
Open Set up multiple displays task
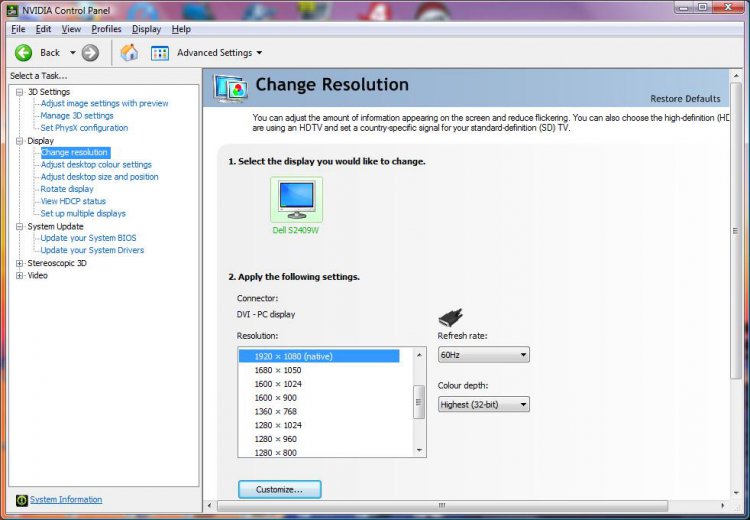[x=83, y=214]
